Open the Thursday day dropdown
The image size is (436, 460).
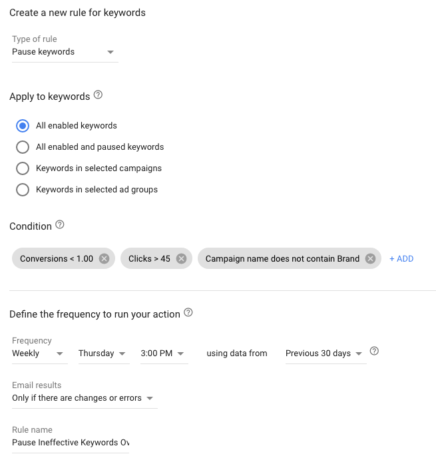pos(104,353)
